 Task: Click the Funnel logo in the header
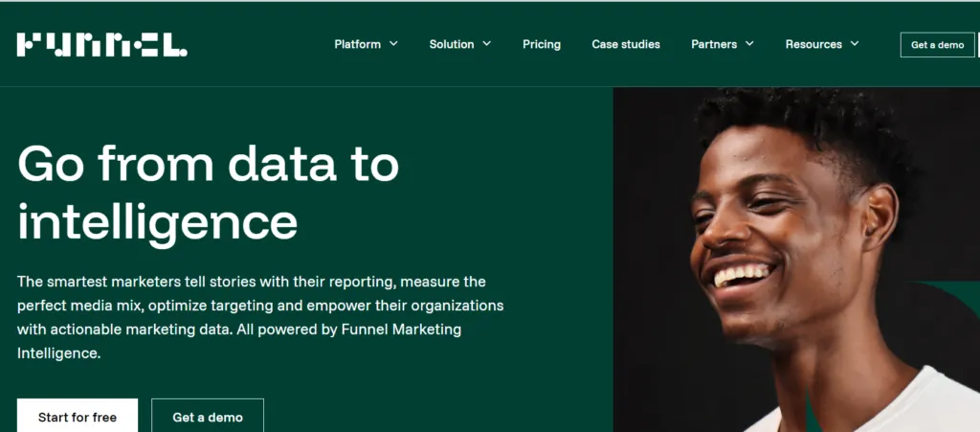tap(101, 44)
